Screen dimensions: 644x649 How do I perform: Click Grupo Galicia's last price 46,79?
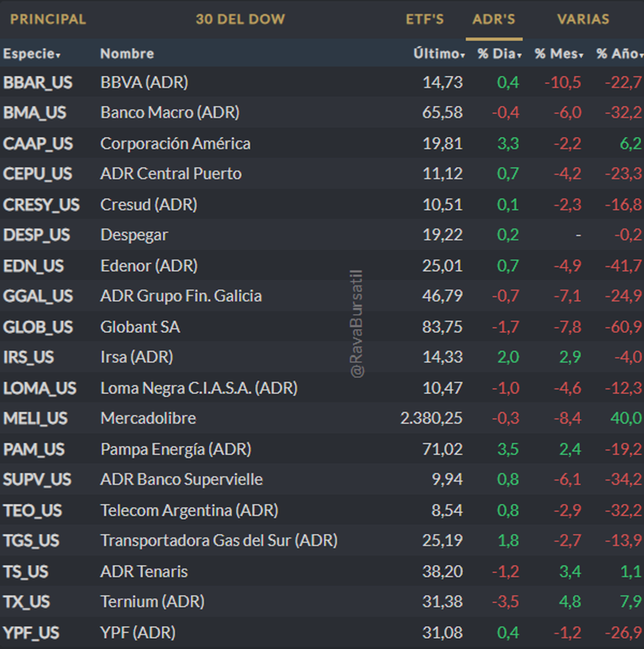click(442, 296)
